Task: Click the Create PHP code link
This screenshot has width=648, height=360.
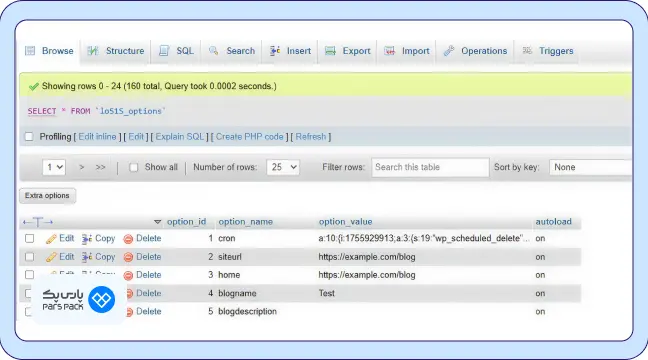Action: (250, 137)
